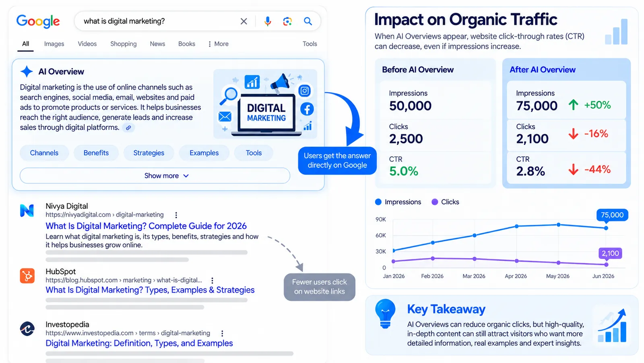Click the Strategies chip
Image resolution: width=644 pixels, height=363 pixels.
pos(149,153)
